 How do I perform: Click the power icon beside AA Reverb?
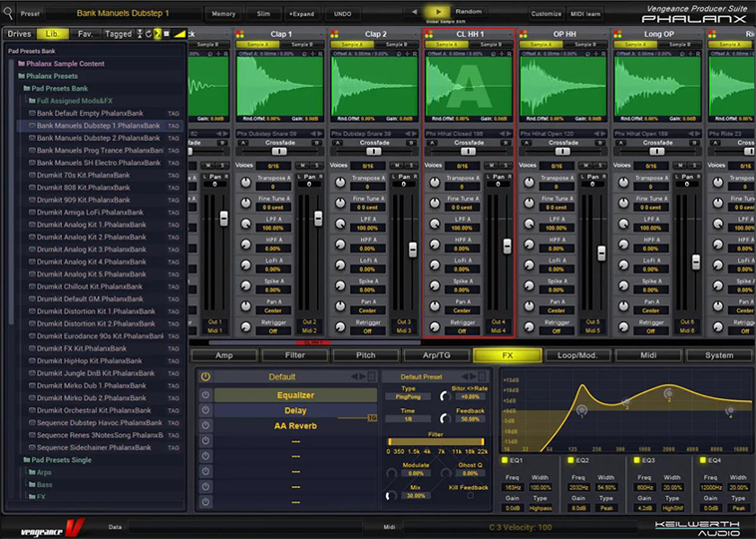(x=205, y=426)
